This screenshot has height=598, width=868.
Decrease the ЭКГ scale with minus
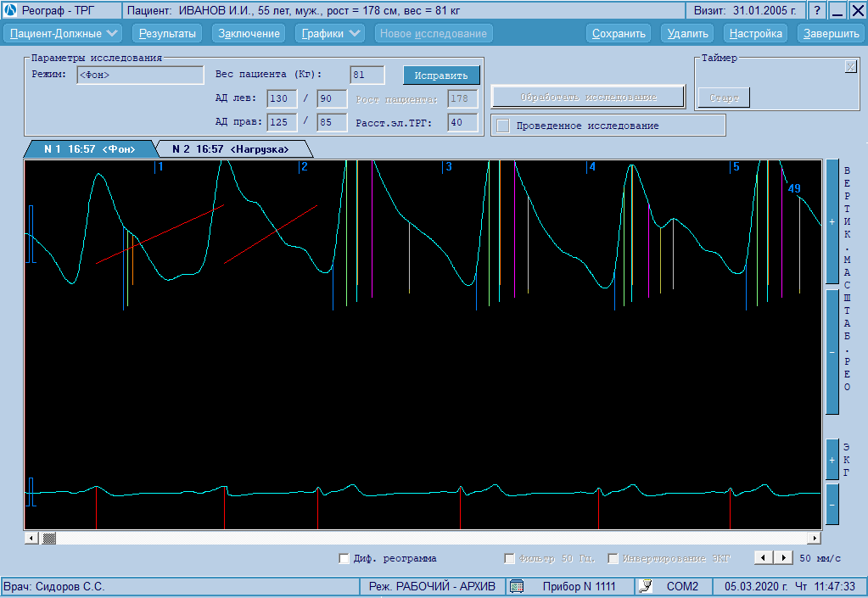[x=832, y=505]
